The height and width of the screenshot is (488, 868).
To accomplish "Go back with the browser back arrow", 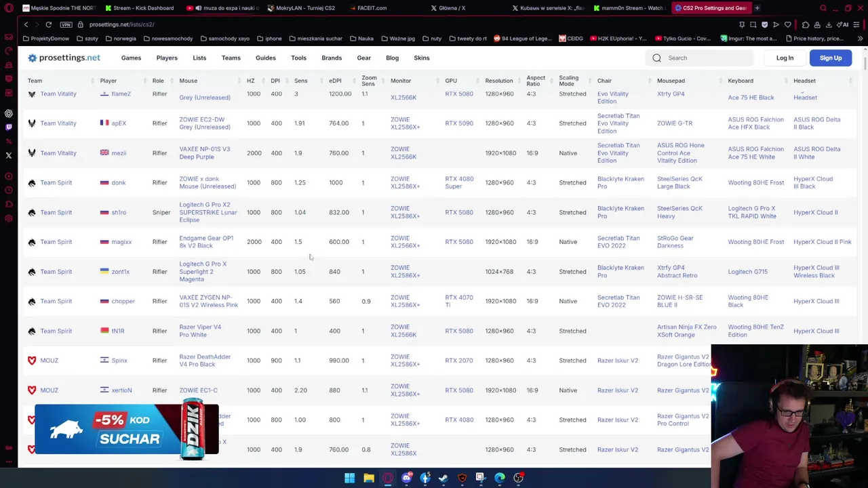I will 26,24.
